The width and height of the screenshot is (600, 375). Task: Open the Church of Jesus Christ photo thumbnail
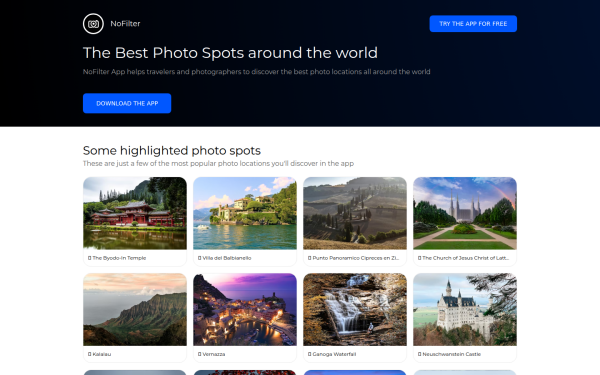(465, 213)
